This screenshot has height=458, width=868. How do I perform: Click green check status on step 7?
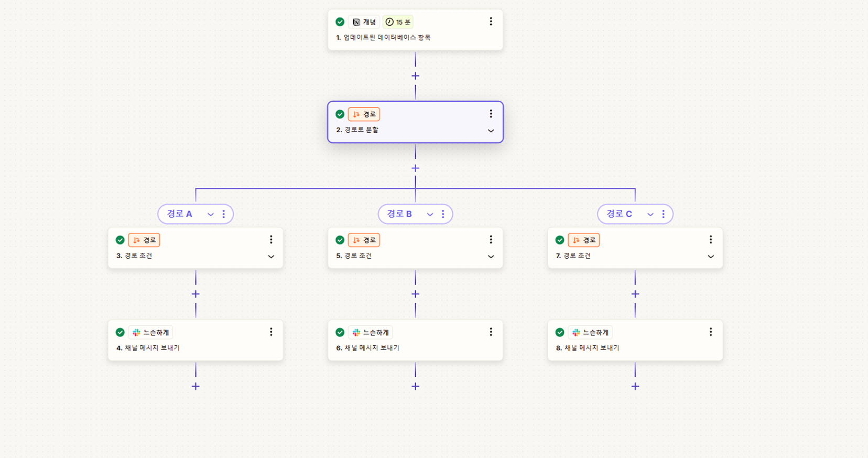(560, 240)
